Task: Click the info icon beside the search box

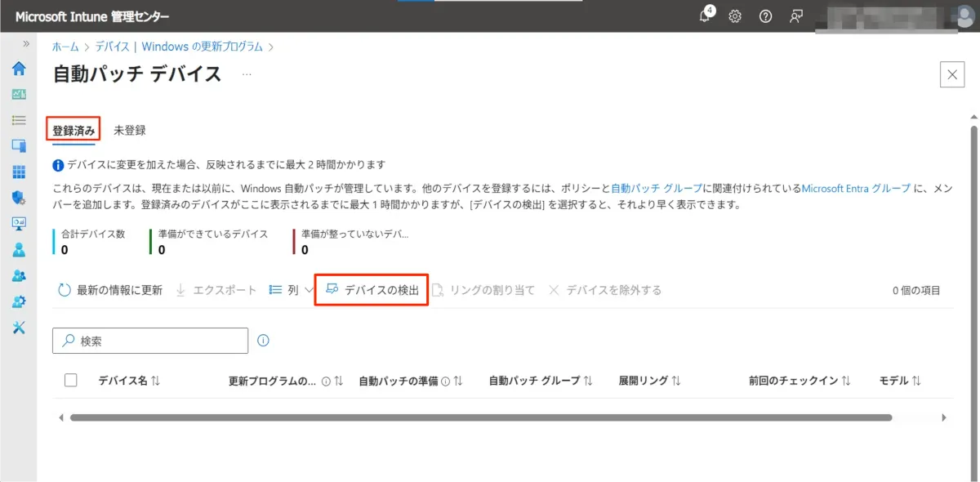Action: click(263, 341)
